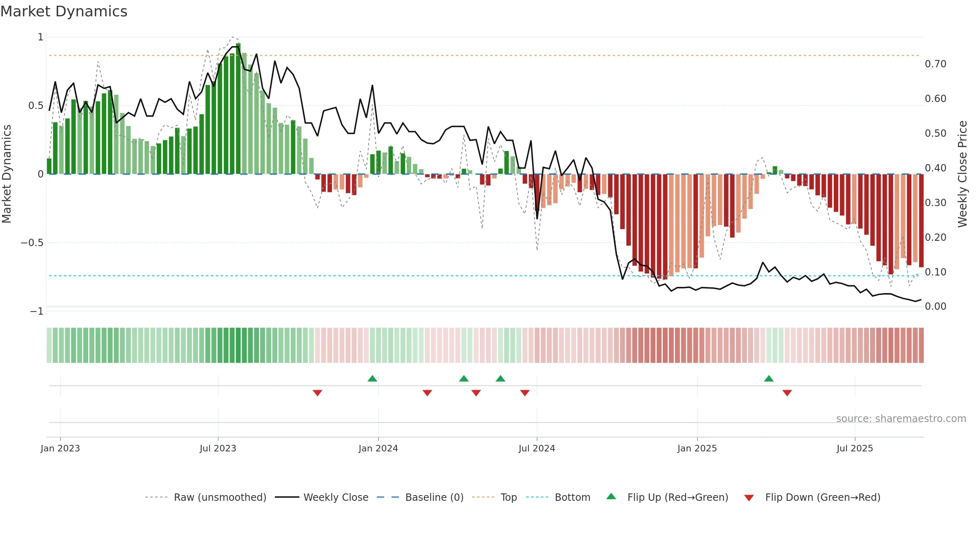The width and height of the screenshot is (980, 551).
Task: Click the green Flip Up legend triangle icon
Action: [611, 496]
